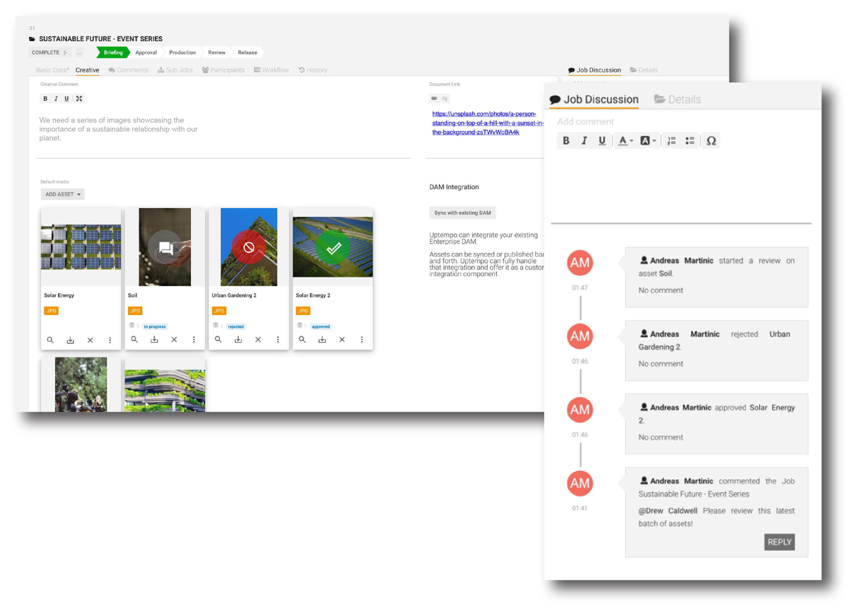This screenshot has height=616, width=852.
Task: Preview the Urban Gardening 2 asset with the magnifier
Action: pyautogui.click(x=218, y=339)
